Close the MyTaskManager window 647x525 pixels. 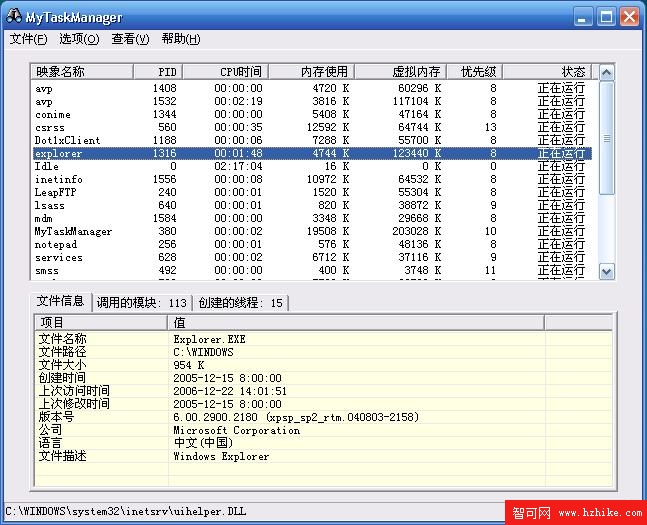630,17
